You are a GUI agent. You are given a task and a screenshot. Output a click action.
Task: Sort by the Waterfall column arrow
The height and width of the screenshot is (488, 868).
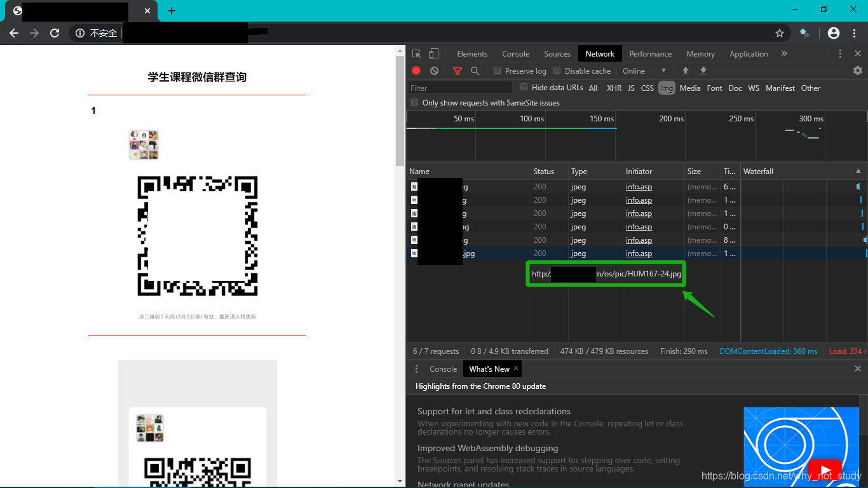[x=858, y=171]
